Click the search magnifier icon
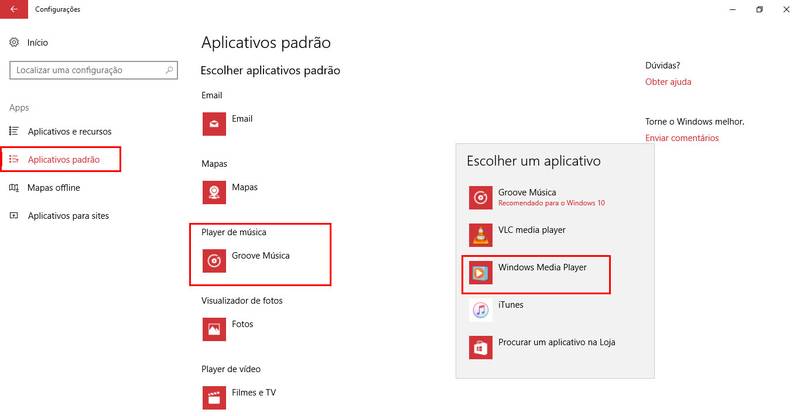This screenshot has width=800, height=416. pos(169,70)
